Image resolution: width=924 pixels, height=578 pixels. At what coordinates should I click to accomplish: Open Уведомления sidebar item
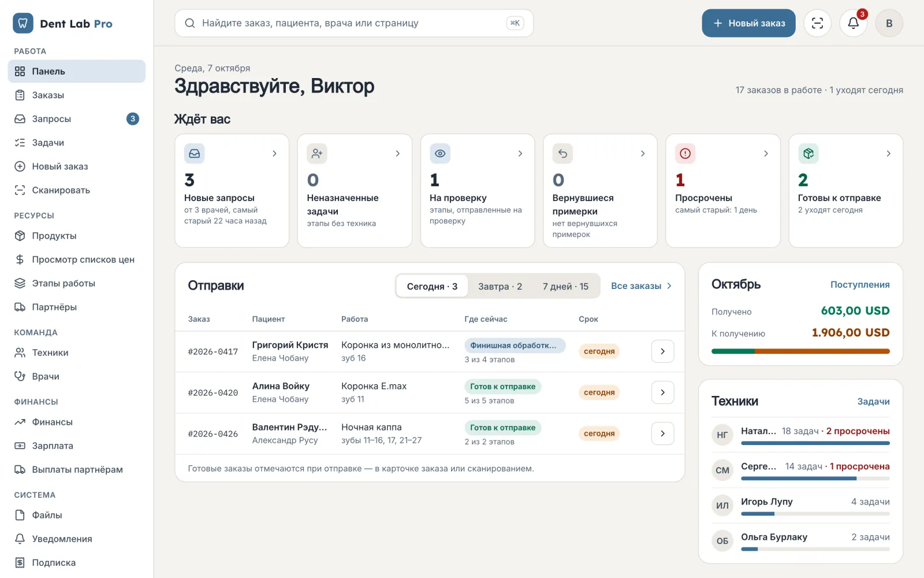click(76, 539)
